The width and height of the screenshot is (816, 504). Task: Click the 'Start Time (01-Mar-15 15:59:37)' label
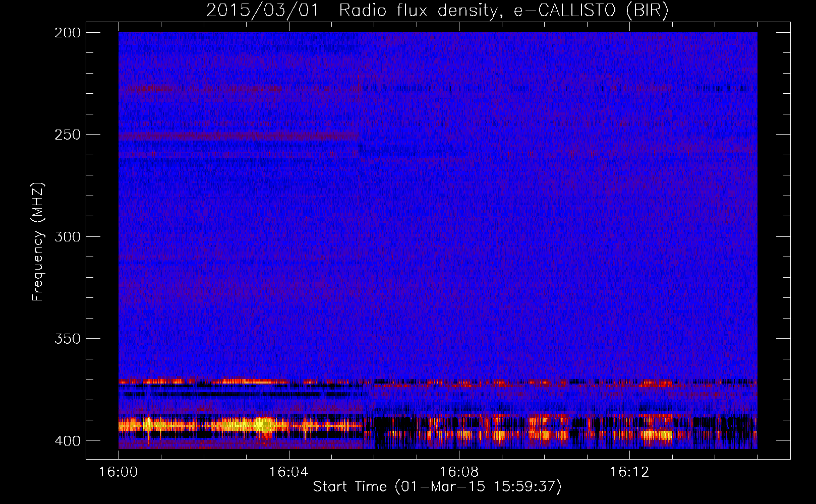tap(437, 487)
